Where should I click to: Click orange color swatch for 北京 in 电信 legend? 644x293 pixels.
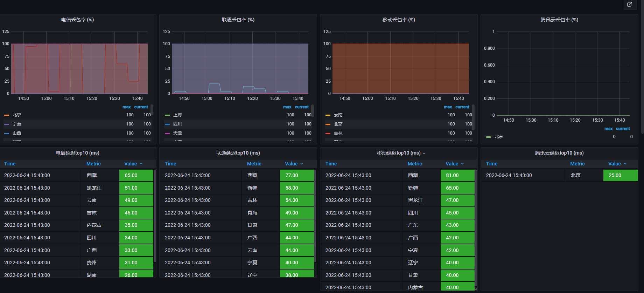[x=7, y=115]
